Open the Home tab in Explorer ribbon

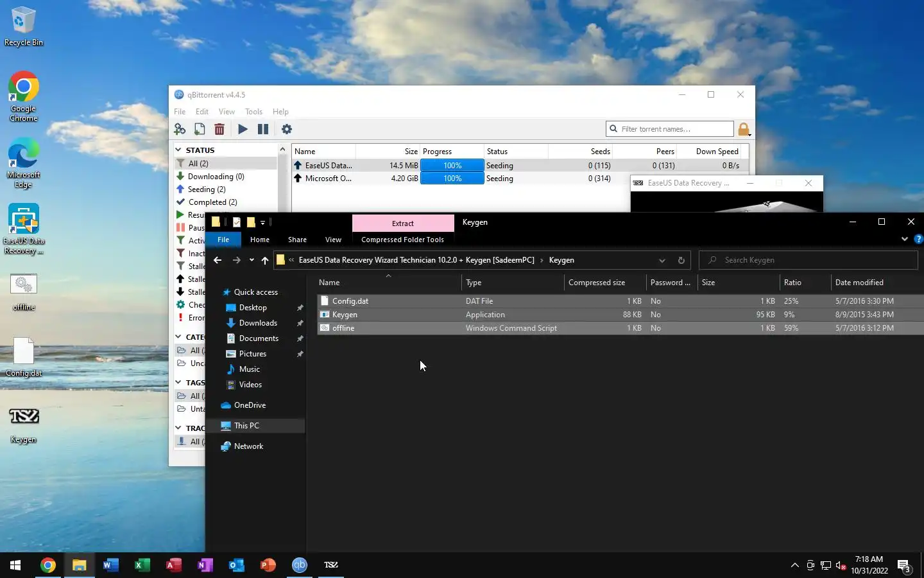(260, 240)
